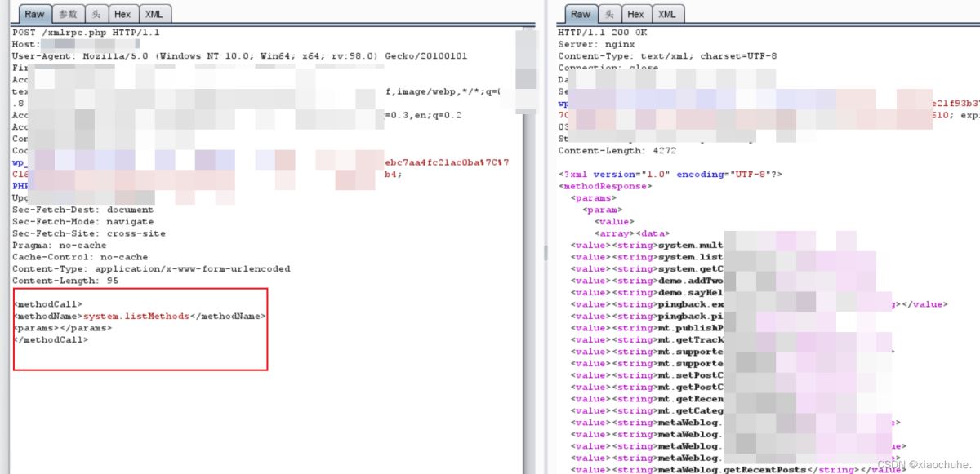
Task: Switch to the XML tab of the response
Action: (x=667, y=14)
